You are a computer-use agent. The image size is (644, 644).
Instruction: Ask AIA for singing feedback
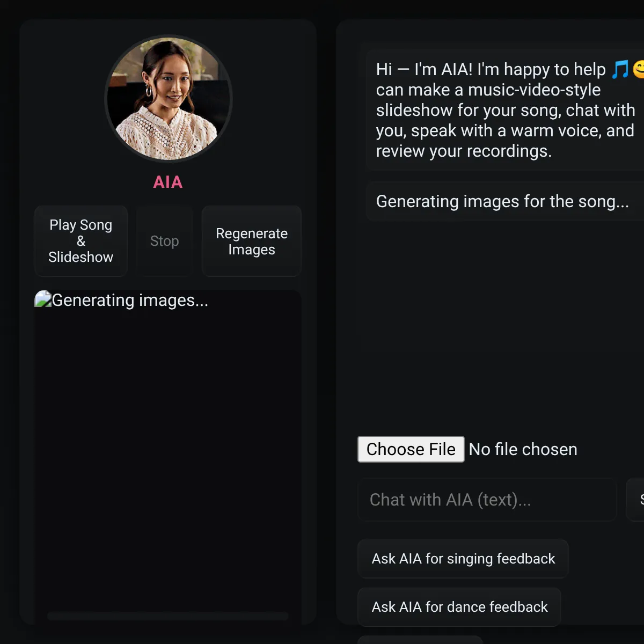pyautogui.click(x=463, y=559)
